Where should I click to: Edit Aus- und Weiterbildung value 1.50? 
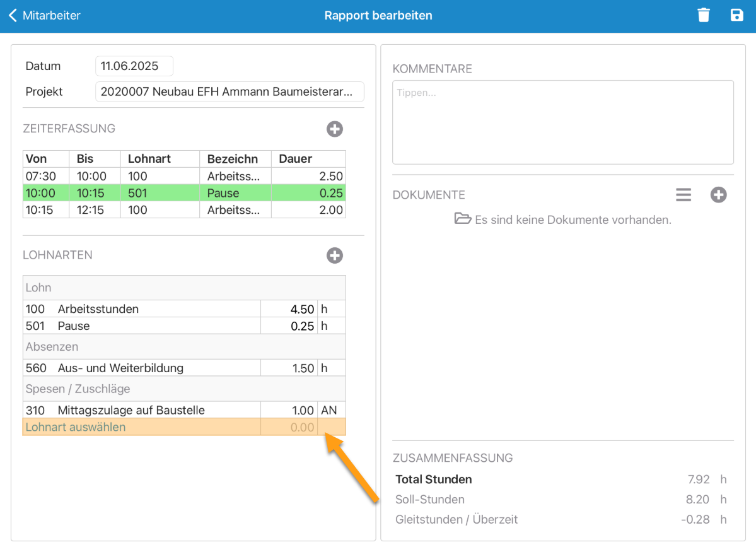coord(289,368)
